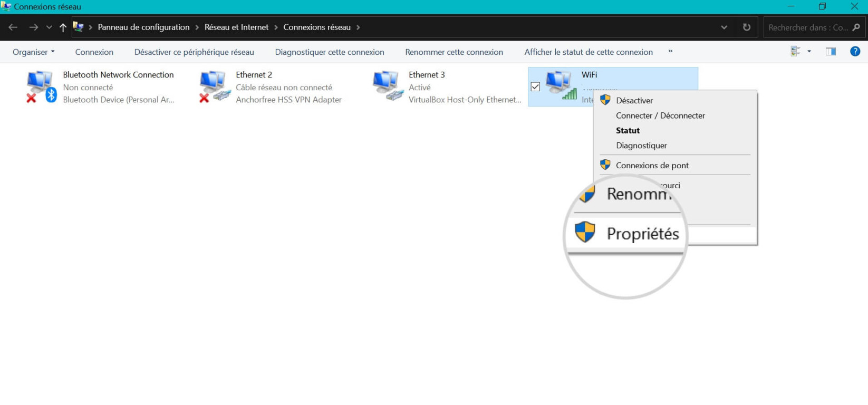The image size is (868, 405).
Task: Select the Ethernet 3 adapter icon
Action: pos(388,86)
